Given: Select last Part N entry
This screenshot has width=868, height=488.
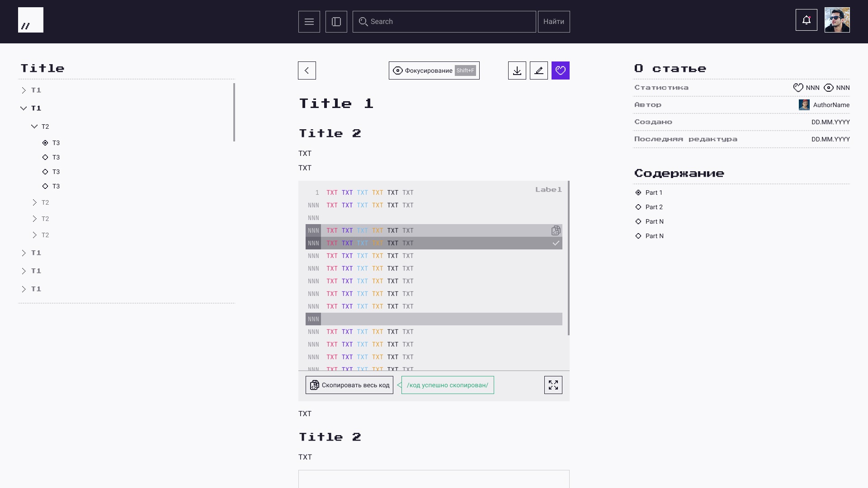Looking at the screenshot, I should 654,236.
